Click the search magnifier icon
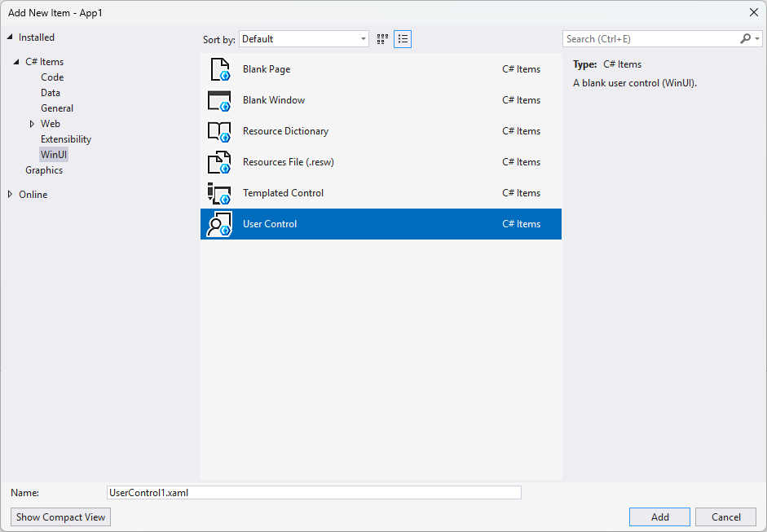This screenshot has width=767, height=532. tap(745, 38)
